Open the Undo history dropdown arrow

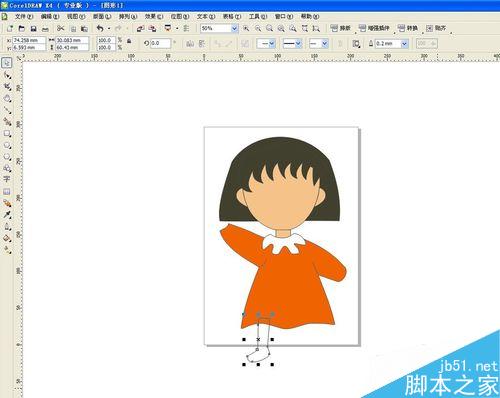(x=109, y=29)
